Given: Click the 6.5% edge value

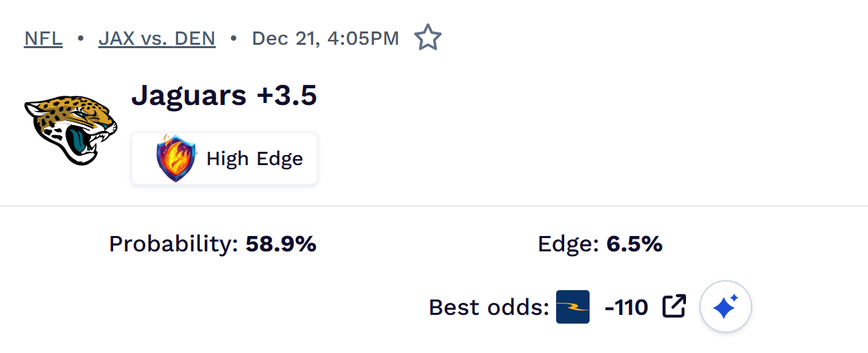Looking at the screenshot, I should point(634,245).
